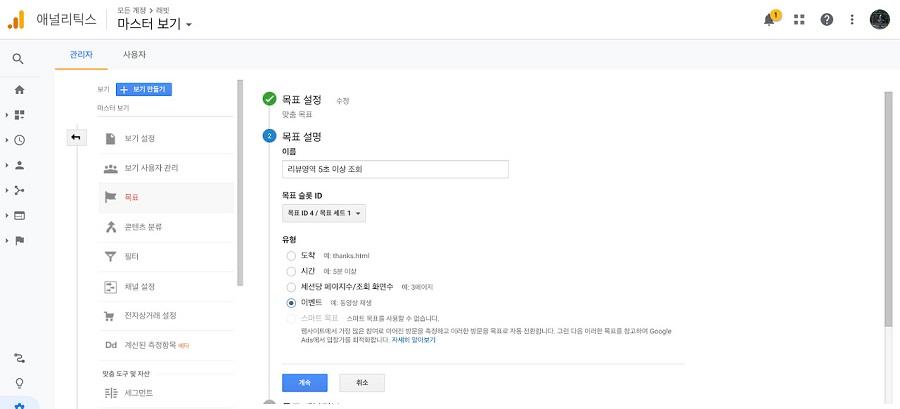Go to the Home icon in sidebar
This screenshot has width=900, height=409.
click(x=20, y=89)
